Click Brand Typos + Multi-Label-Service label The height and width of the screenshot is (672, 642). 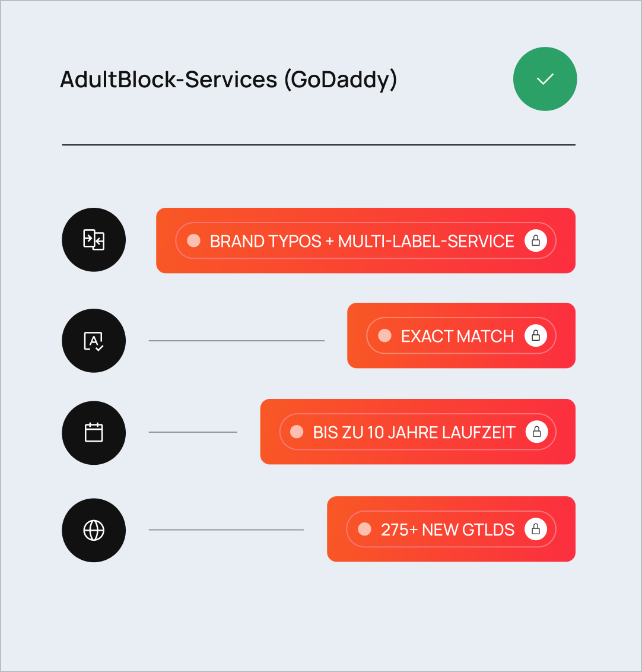pyautogui.click(x=362, y=241)
